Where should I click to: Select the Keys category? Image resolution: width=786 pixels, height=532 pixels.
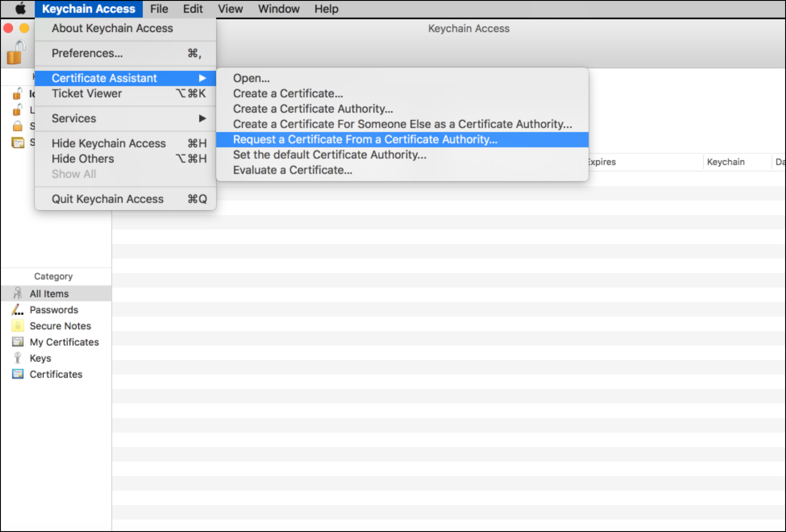[56, 358]
